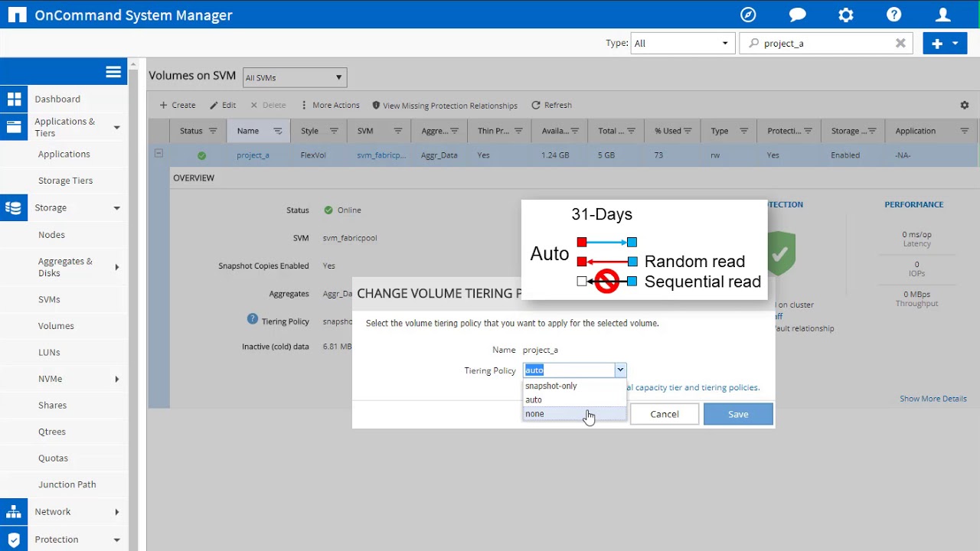This screenshot has height=551, width=980.
Task: Filter the Total space column
Action: point(632,131)
